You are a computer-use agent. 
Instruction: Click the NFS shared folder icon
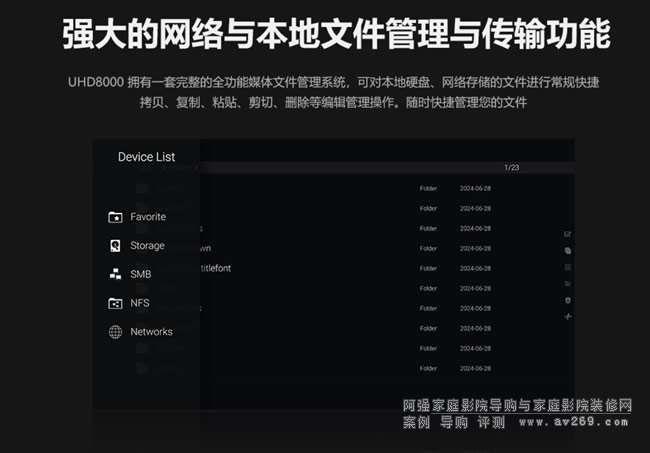[115, 303]
